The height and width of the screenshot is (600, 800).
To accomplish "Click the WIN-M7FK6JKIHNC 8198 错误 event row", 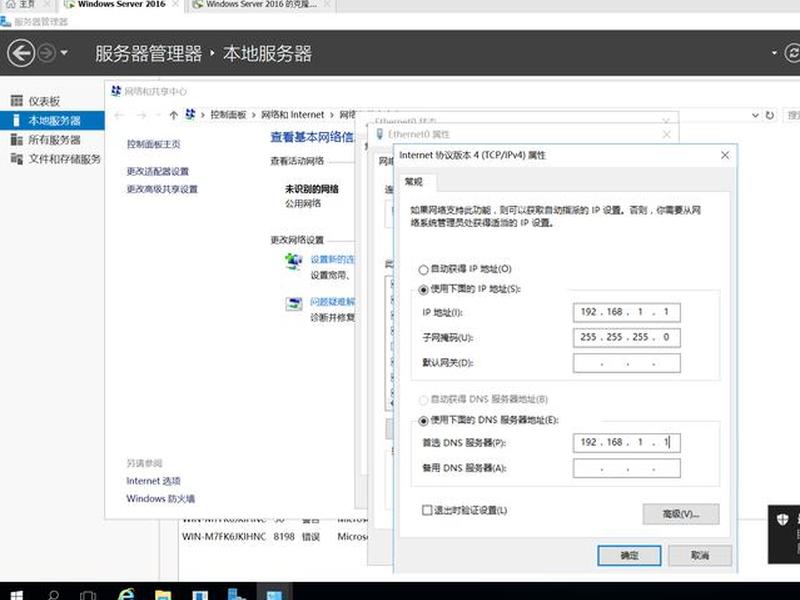I will pyautogui.click(x=273, y=537).
